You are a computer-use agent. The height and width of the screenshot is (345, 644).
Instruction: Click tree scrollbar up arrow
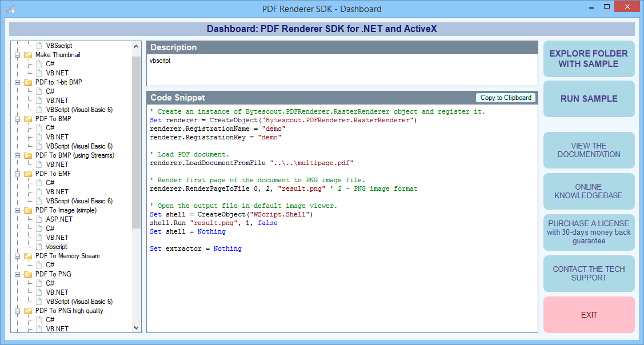[137, 46]
